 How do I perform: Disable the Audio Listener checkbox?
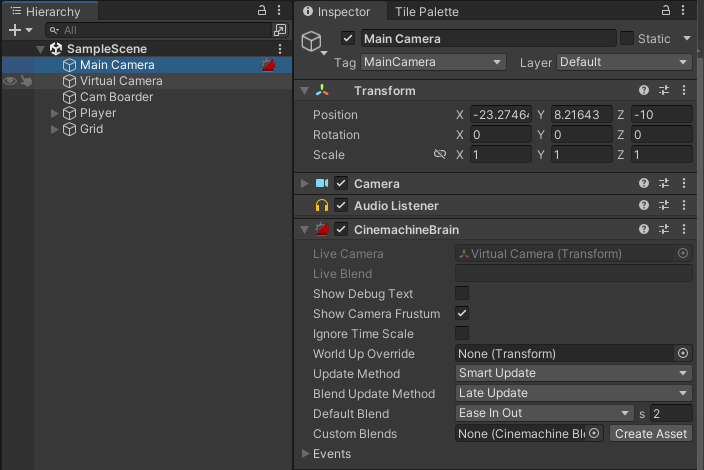(x=341, y=206)
